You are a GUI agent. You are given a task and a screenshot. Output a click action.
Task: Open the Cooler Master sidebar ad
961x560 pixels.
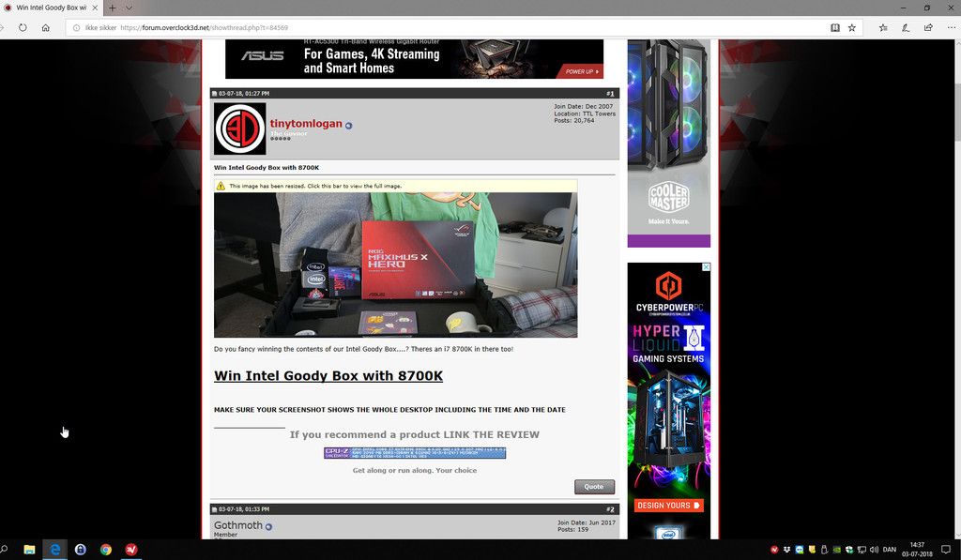coord(668,144)
